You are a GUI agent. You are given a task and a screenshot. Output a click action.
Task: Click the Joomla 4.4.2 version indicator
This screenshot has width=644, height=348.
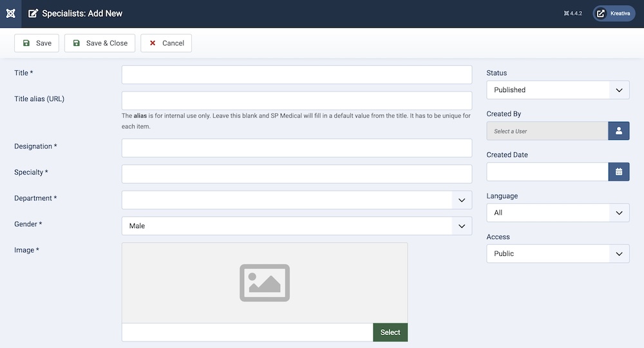point(573,14)
